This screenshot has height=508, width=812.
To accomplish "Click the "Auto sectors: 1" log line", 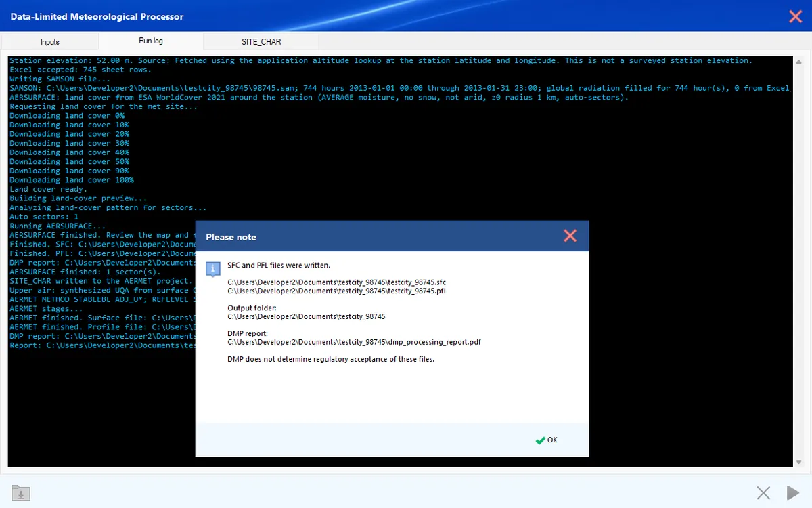I will [44, 217].
